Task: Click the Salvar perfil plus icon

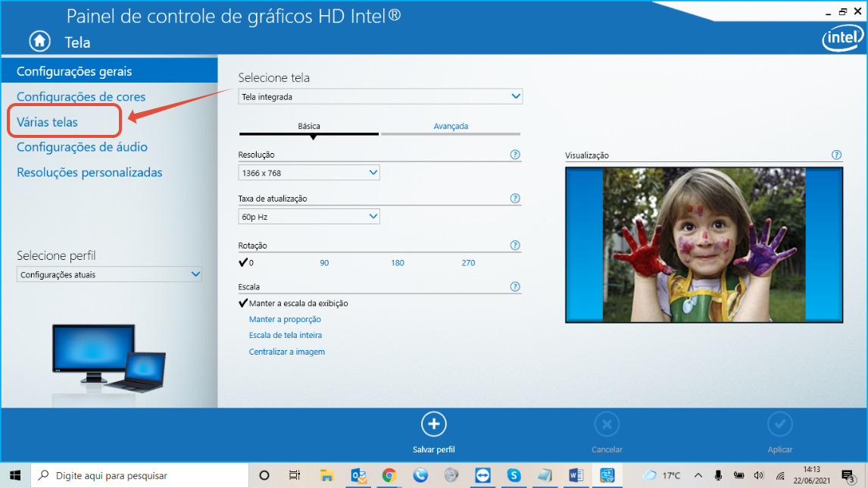Action: click(433, 424)
